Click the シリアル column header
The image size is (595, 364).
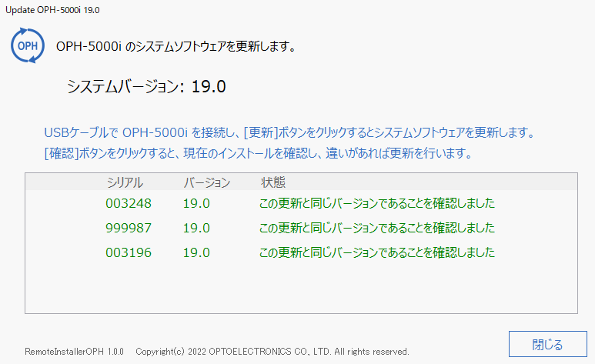coord(125,182)
